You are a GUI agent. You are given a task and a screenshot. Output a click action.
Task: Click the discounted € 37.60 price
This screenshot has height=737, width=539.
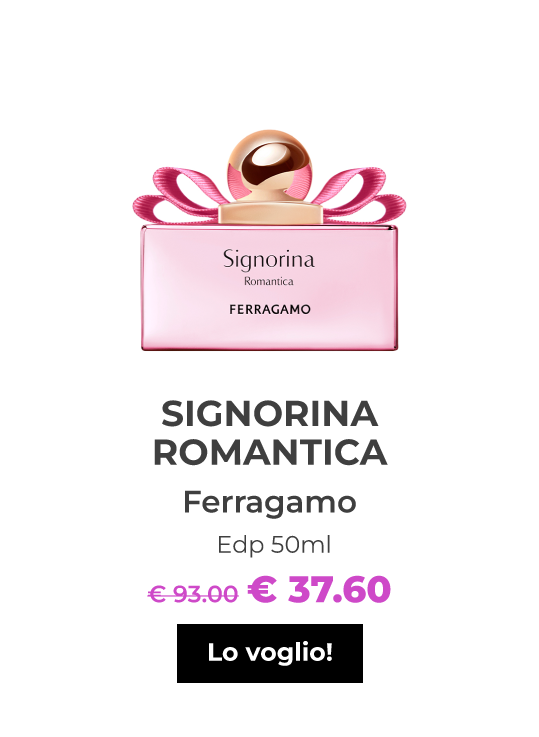tap(319, 589)
